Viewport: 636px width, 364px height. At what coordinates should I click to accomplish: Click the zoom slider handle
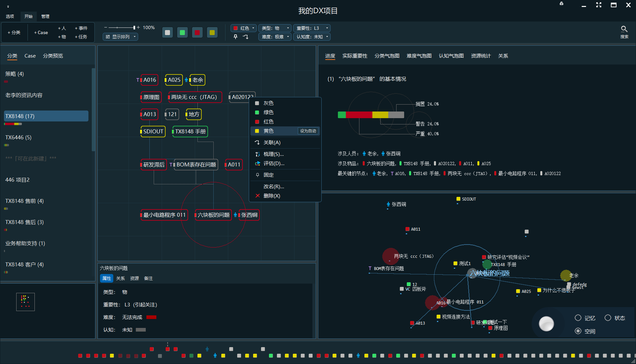[134, 27]
